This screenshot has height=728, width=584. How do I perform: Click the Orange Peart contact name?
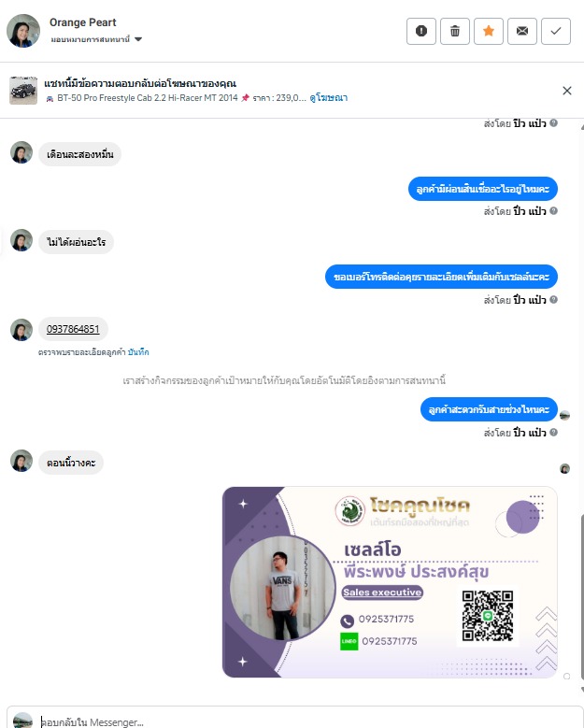tap(82, 22)
